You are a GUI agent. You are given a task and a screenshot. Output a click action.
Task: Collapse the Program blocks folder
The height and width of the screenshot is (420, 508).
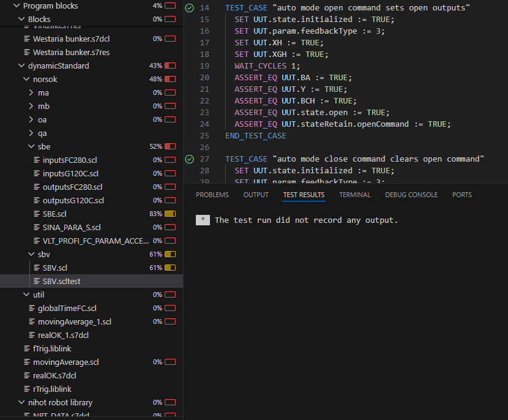(17, 6)
